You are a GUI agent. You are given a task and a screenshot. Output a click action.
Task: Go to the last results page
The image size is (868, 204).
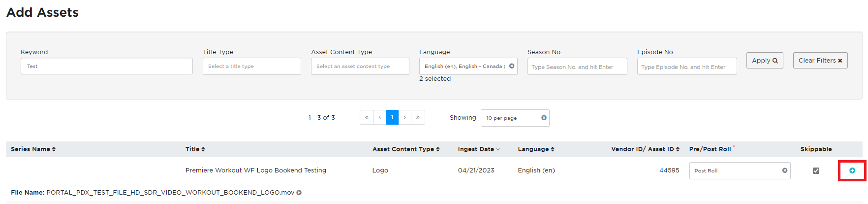pos(418,117)
